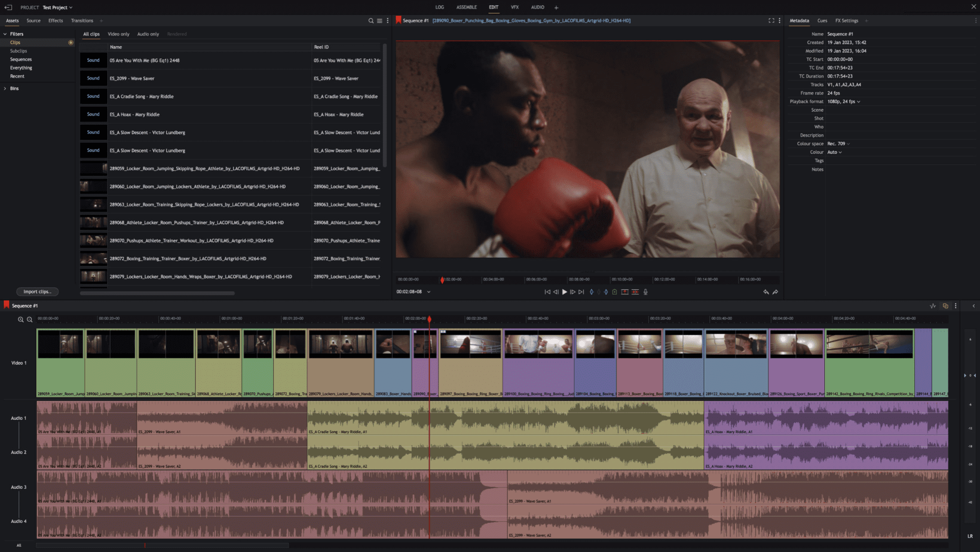Image resolution: width=980 pixels, height=552 pixels.
Task: Click the Import clips button
Action: click(37, 291)
